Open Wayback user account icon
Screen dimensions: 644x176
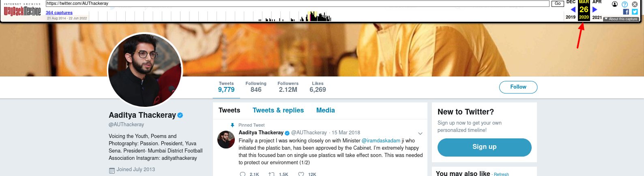click(615, 4)
